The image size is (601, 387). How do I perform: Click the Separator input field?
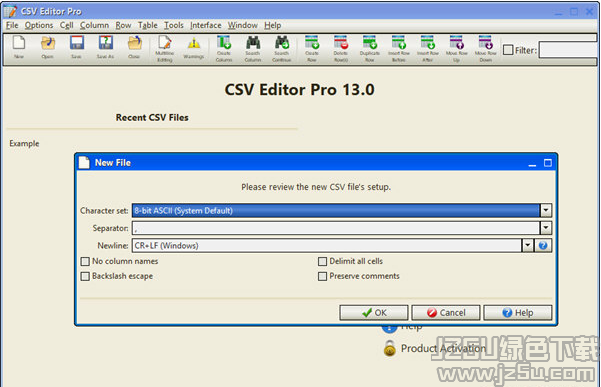pyautogui.click(x=336, y=228)
